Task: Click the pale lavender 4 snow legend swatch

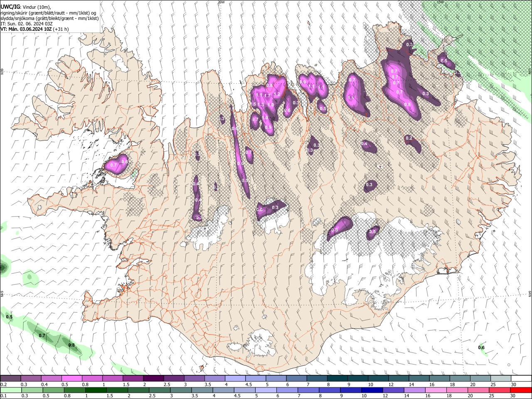Action: pyautogui.click(x=235, y=378)
